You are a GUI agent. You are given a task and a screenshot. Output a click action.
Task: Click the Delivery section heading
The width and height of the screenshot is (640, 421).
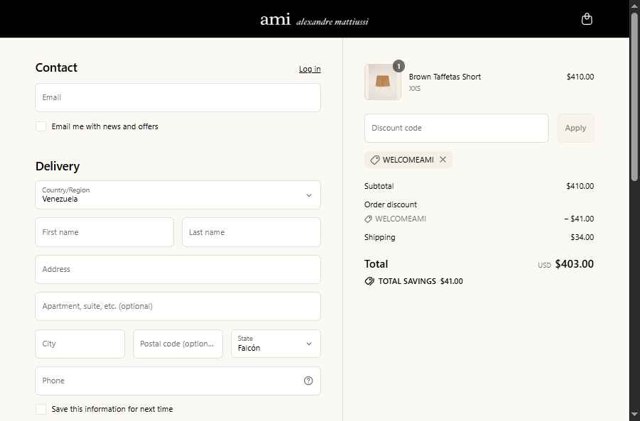click(58, 166)
